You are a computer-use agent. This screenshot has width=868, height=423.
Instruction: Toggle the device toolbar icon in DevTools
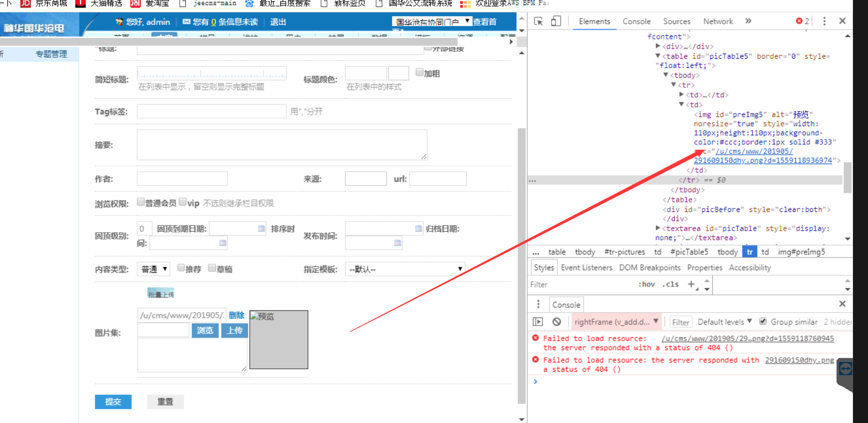coord(556,21)
